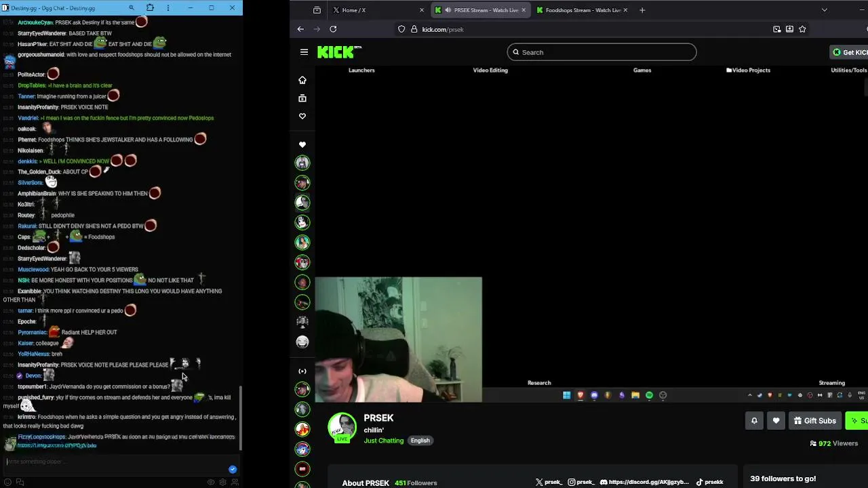Click the Gift Subs button
Screen dimensions: 868x488
(814, 421)
